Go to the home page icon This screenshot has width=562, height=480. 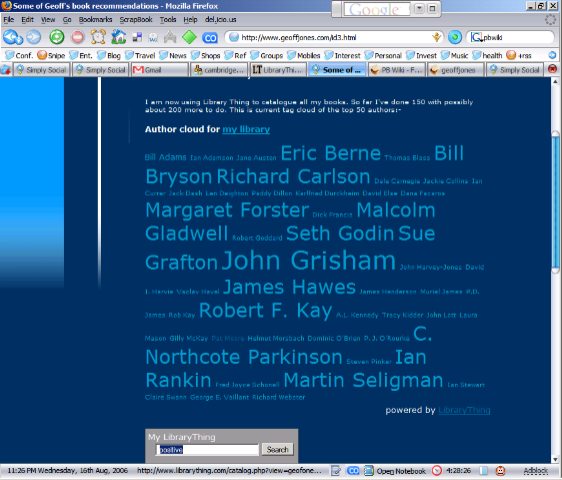[x=119, y=37]
